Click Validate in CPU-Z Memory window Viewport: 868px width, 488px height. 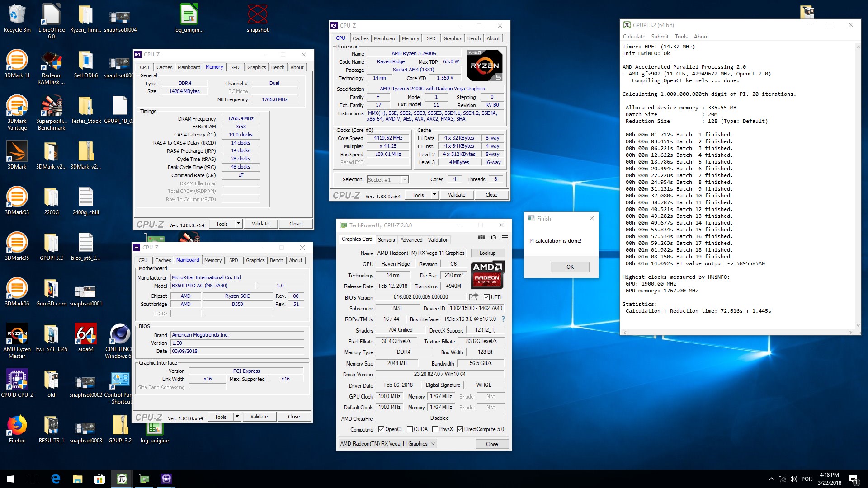click(260, 224)
